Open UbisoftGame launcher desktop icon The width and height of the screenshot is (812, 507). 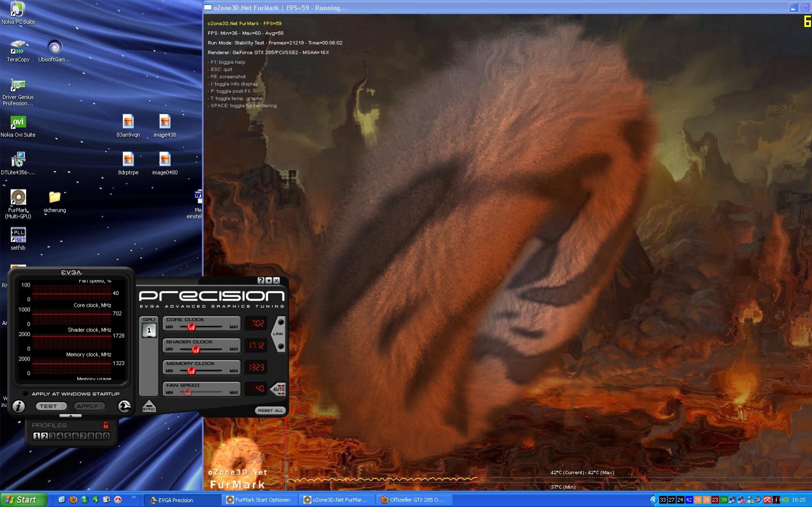(x=55, y=51)
